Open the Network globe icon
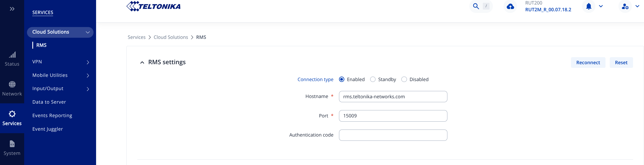Screen dimensions: 644x165 pos(12,84)
